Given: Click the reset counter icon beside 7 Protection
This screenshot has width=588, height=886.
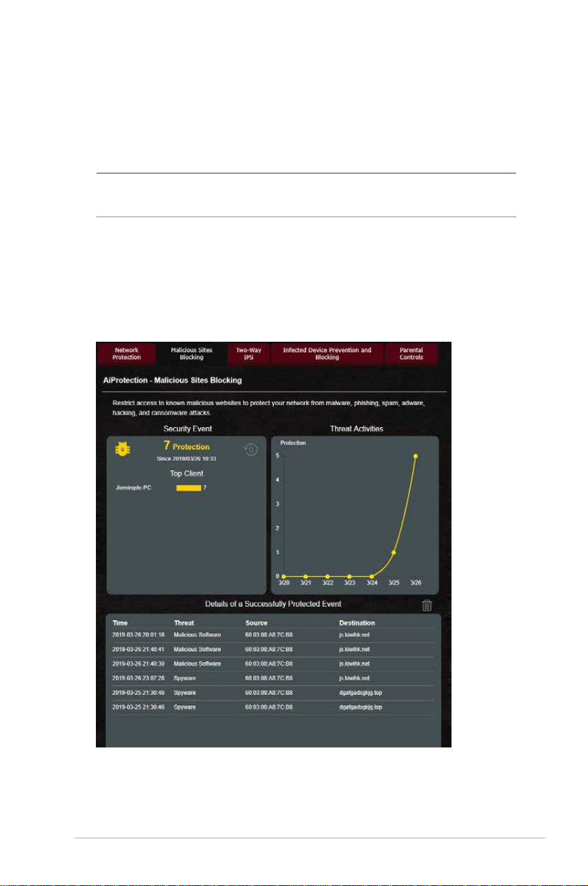Looking at the screenshot, I should (x=250, y=450).
